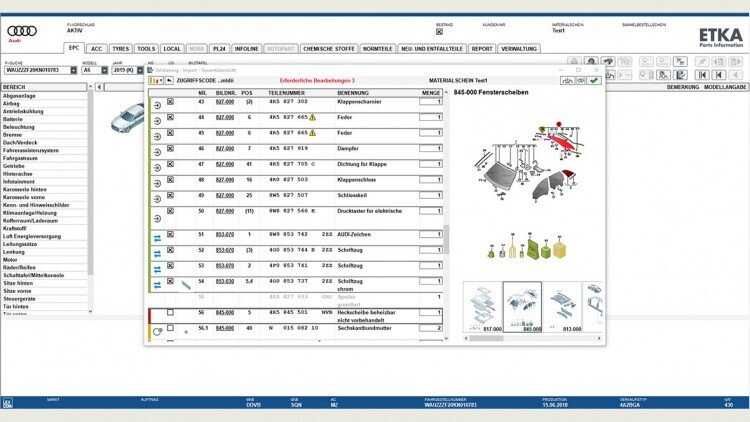
Task: Click the warning triangle on row 45 Feder
Action: pyautogui.click(x=312, y=133)
